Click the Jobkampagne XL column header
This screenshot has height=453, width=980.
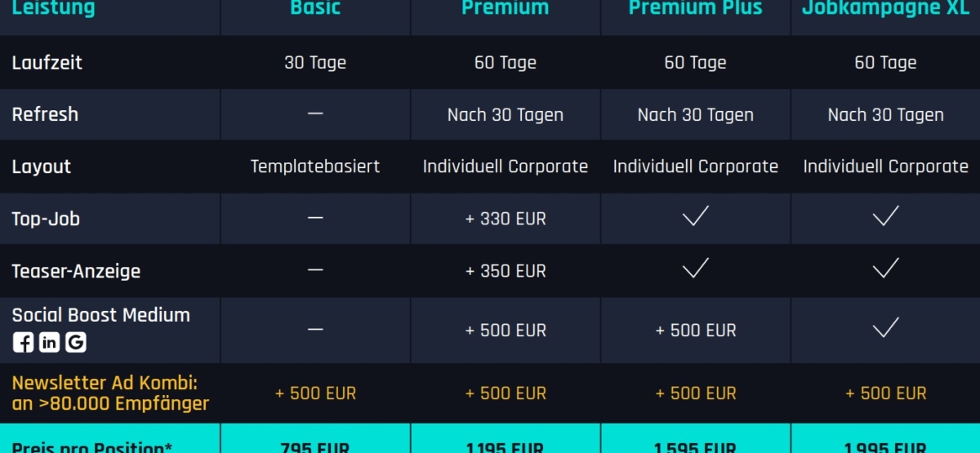(x=885, y=8)
